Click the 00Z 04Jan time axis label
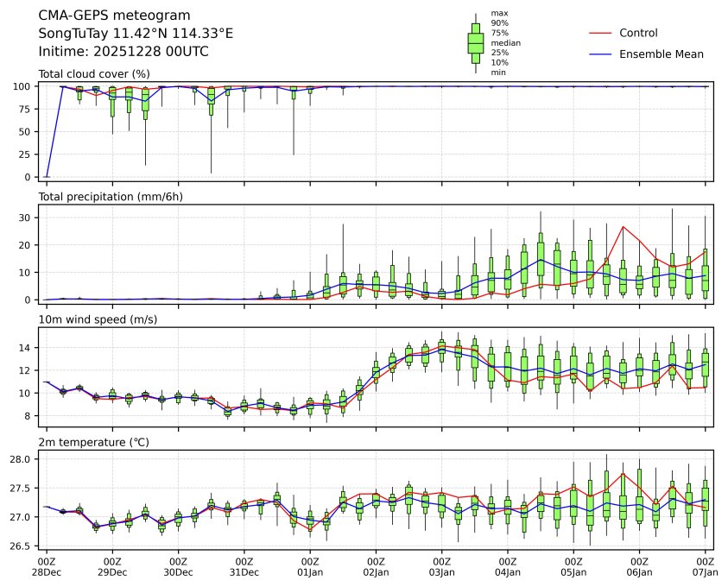Screen dimensions: 728x587 508,566
